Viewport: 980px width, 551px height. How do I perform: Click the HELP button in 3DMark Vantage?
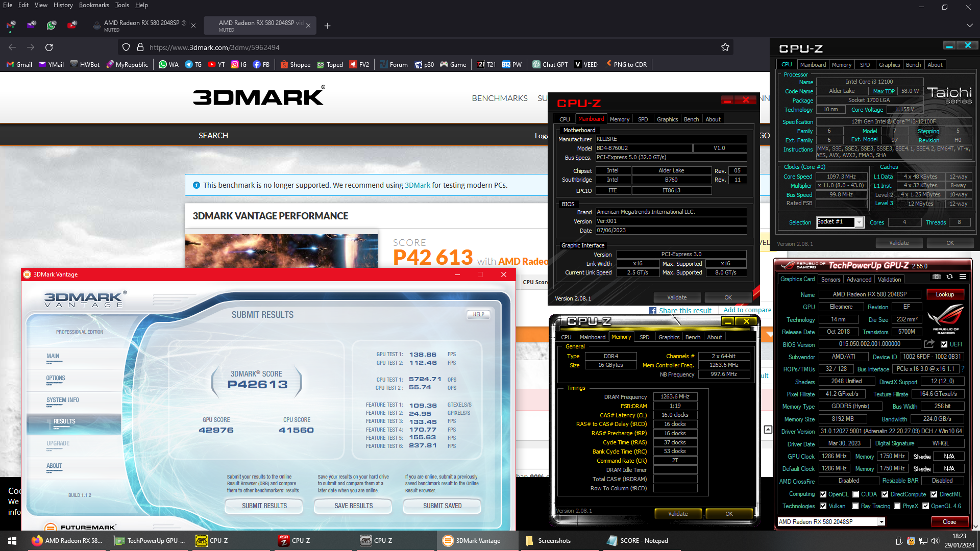click(x=478, y=315)
